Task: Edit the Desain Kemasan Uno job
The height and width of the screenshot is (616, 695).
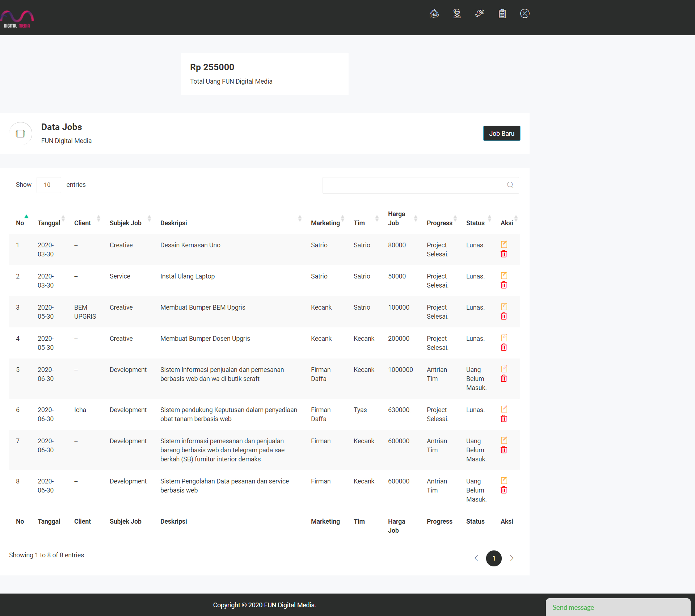Action: click(504, 244)
